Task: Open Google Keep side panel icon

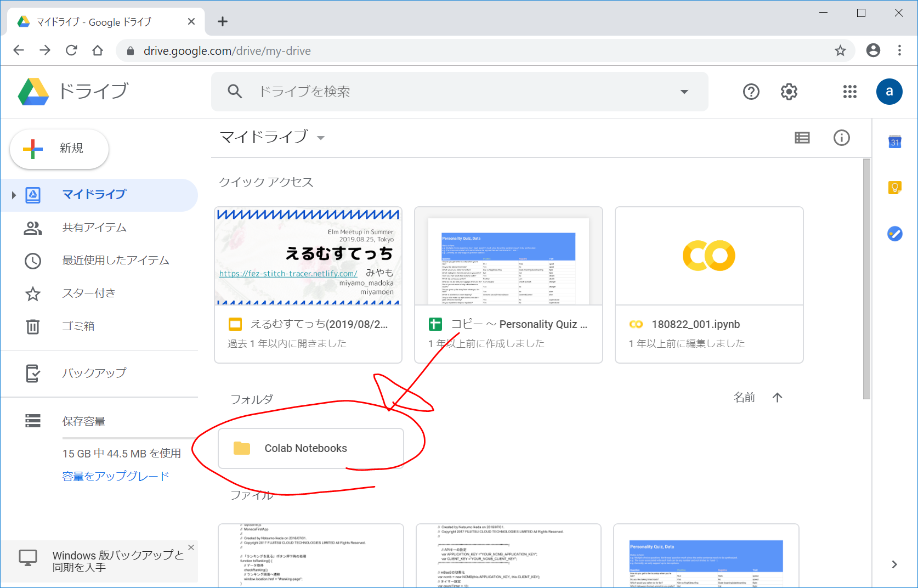Action: coord(894,188)
